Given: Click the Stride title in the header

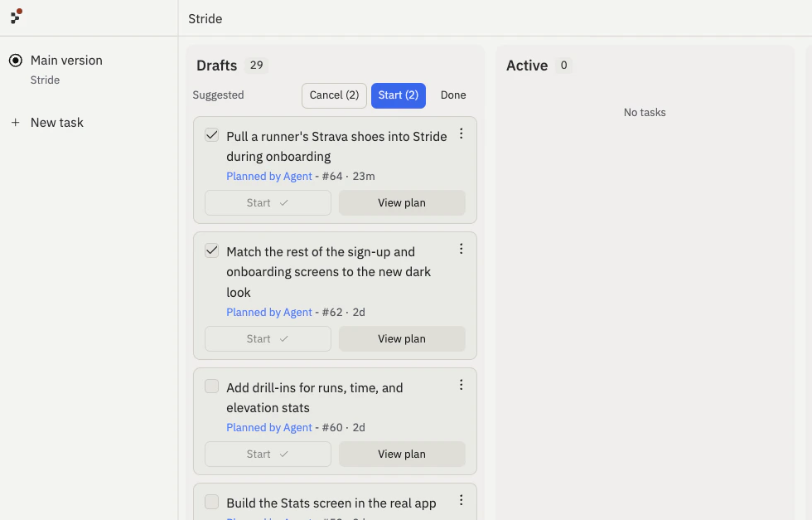Looking at the screenshot, I should (x=205, y=19).
